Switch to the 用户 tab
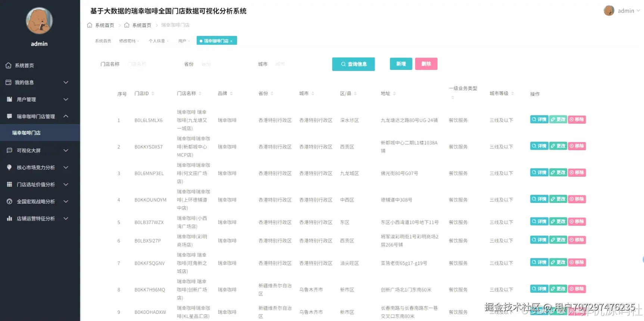 tap(182, 41)
